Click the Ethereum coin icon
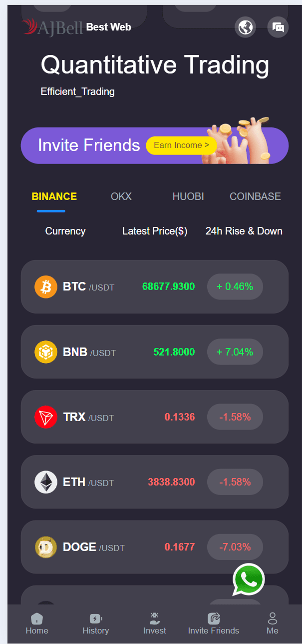302x644 pixels. click(x=46, y=482)
